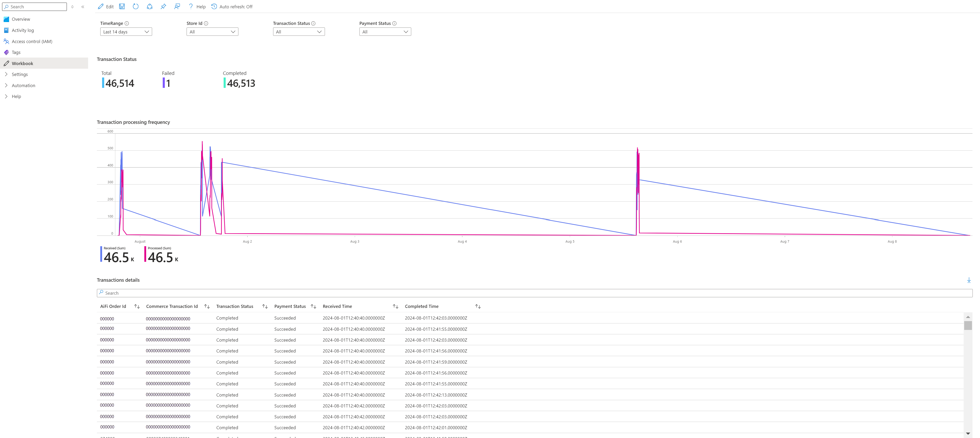This screenshot has height=438, width=980.
Task: Open the feedback person icon in toolbar
Action: 177,6
